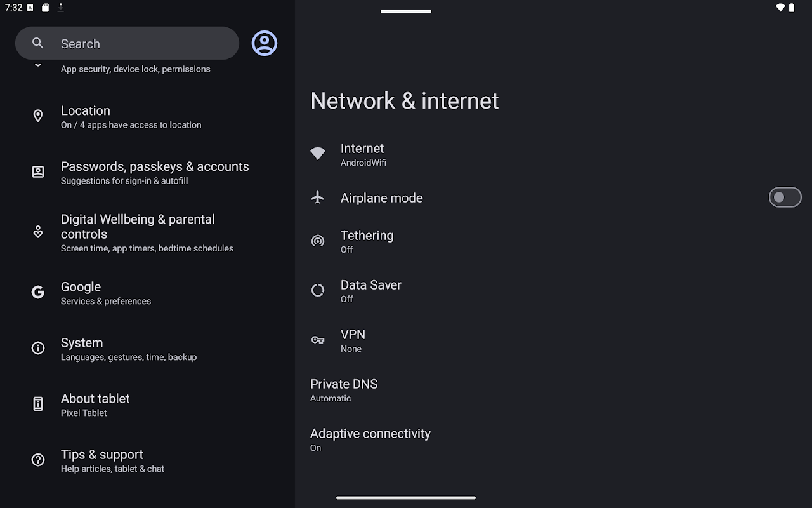Open Adaptive connectivity setting
The height and width of the screenshot is (508, 812).
point(553,439)
